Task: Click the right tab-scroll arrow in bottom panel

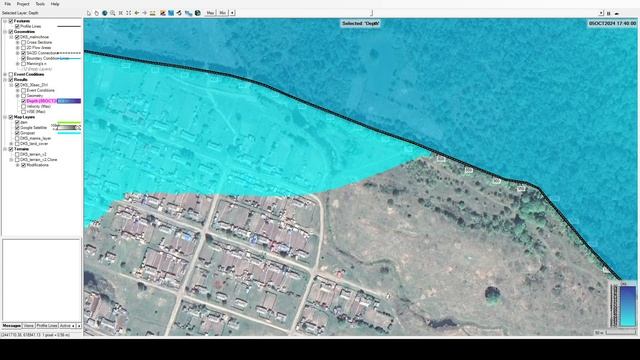Action: click(79, 326)
